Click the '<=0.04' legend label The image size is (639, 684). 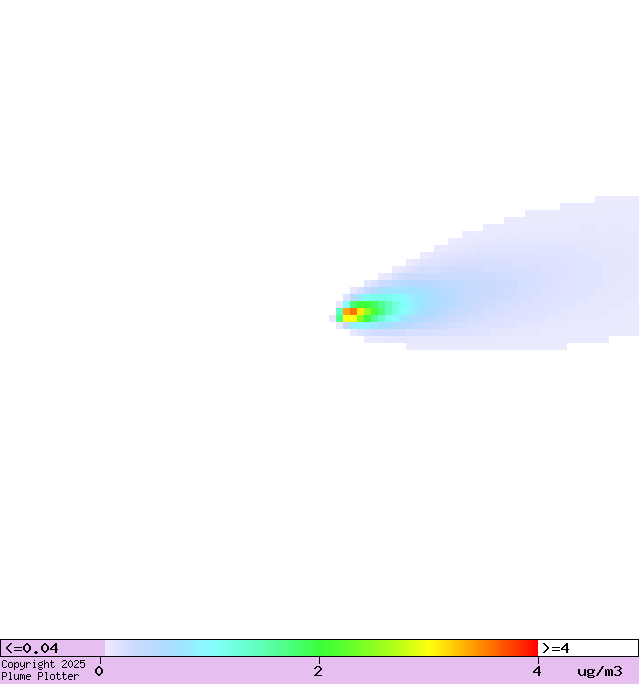click(32, 648)
